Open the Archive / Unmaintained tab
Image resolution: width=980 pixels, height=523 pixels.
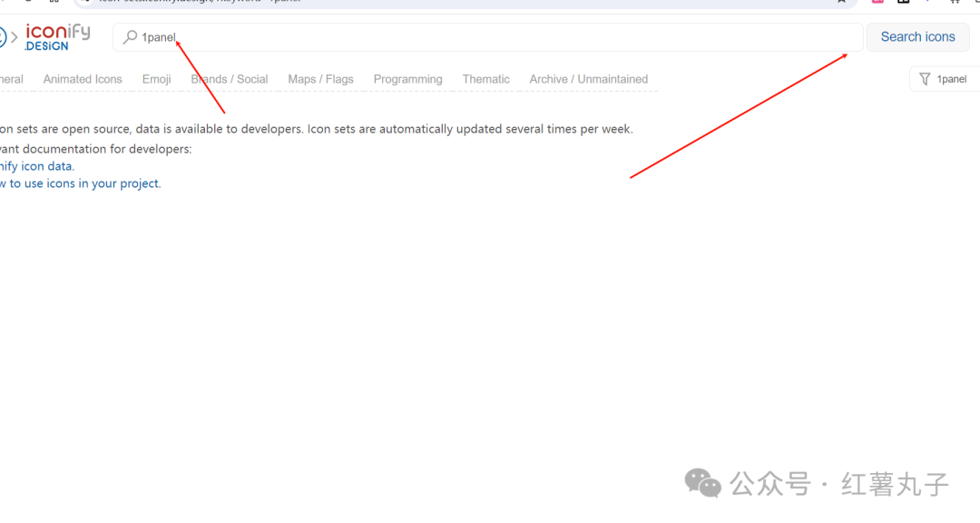[589, 80]
